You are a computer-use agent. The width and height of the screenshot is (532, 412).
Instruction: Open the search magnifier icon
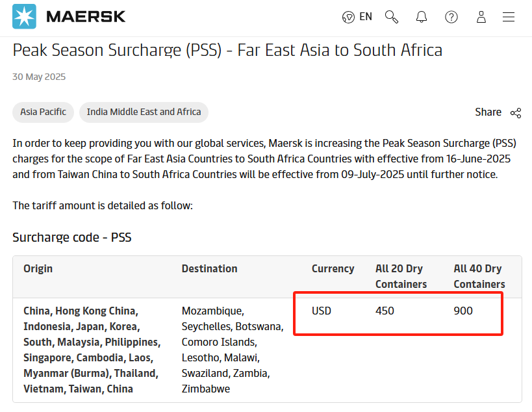point(392,17)
